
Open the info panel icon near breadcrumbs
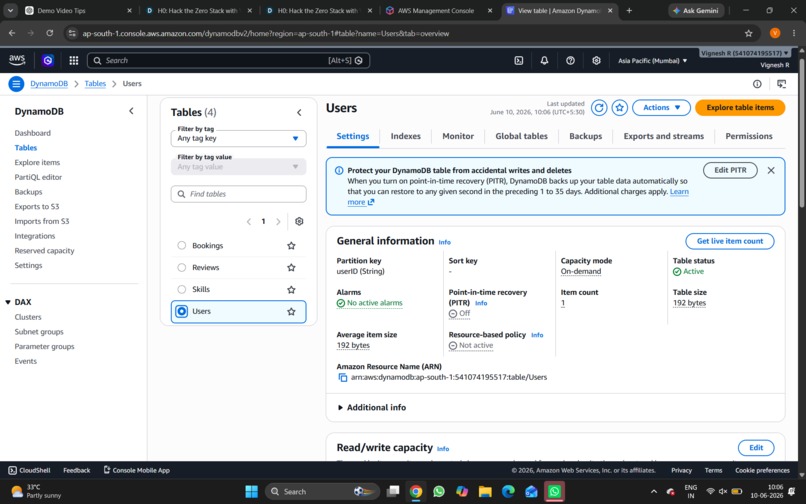pyautogui.click(x=757, y=84)
